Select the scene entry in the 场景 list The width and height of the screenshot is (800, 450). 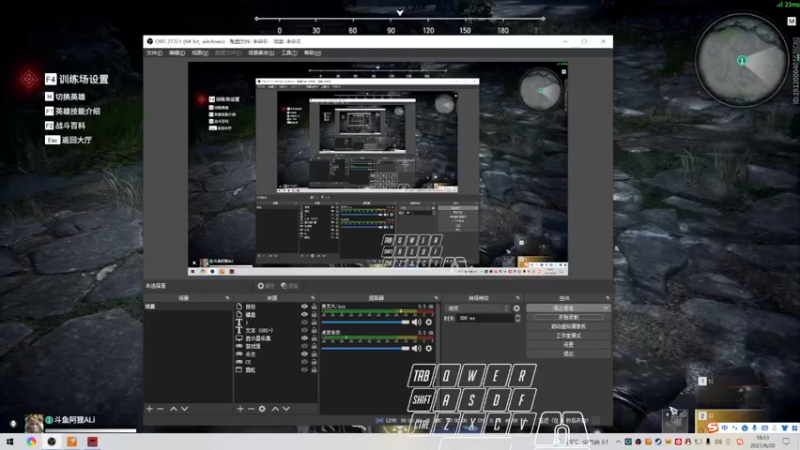tap(187, 307)
